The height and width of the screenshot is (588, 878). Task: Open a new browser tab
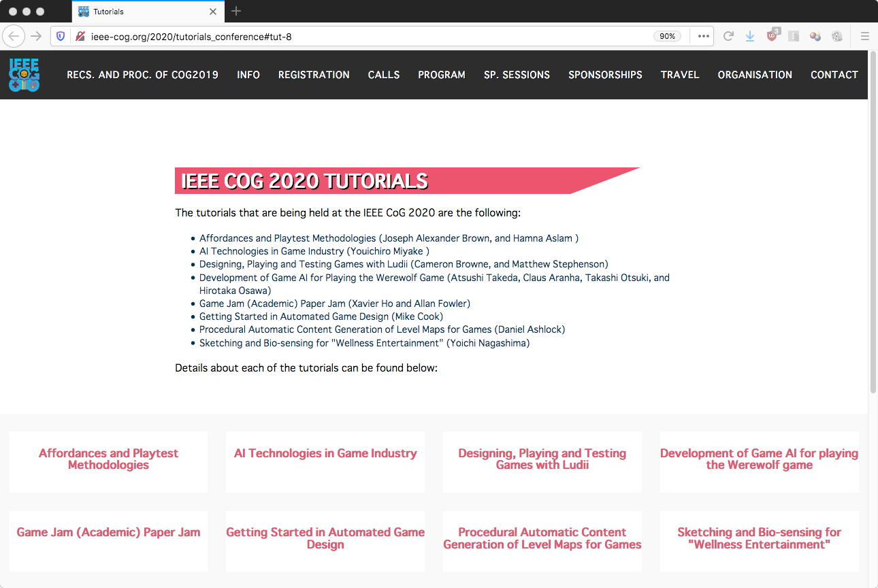[236, 11]
